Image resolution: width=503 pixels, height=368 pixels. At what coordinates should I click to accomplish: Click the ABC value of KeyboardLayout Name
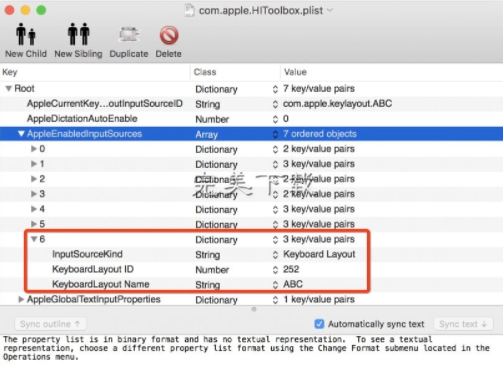293,284
